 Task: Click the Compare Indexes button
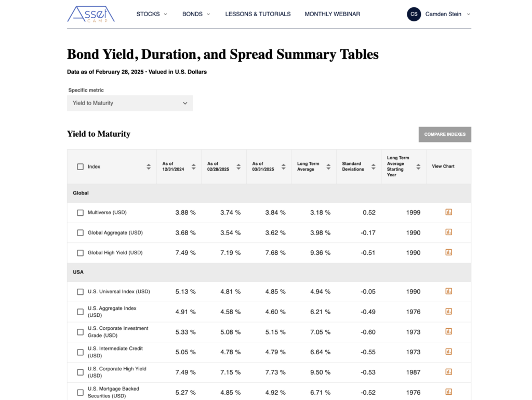[x=445, y=135]
